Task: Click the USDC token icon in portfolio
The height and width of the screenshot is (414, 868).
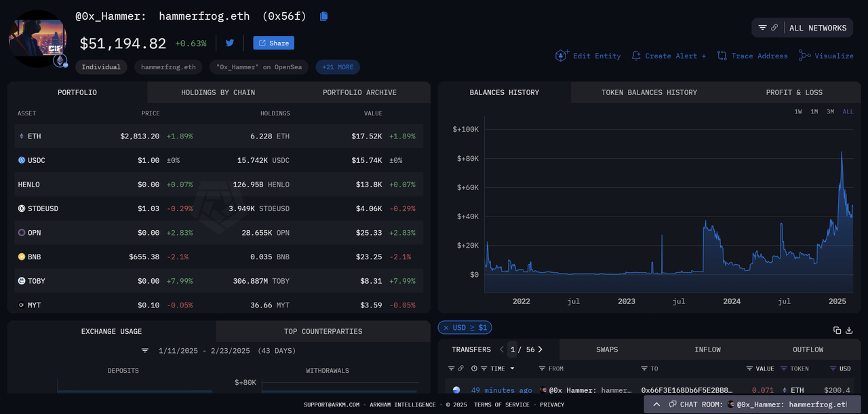Action: [22, 160]
